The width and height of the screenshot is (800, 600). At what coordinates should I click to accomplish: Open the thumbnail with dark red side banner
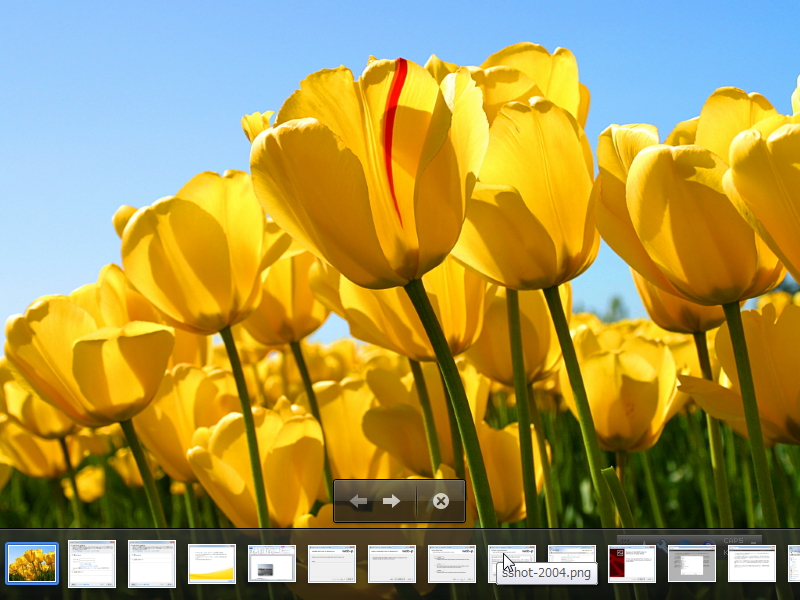632,564
